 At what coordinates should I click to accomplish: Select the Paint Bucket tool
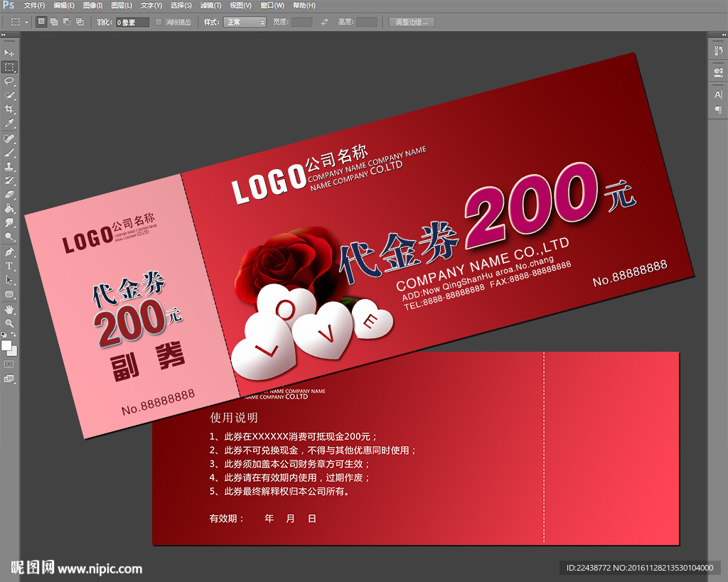click(x=9, y=209)
